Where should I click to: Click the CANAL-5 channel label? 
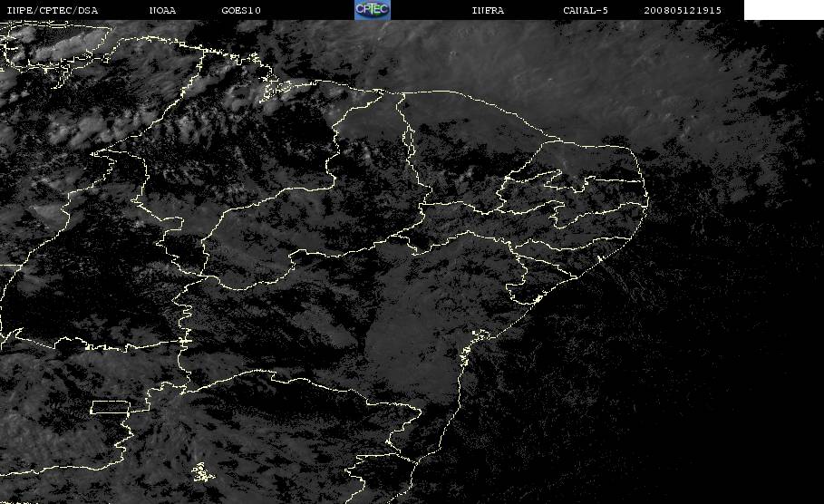(586, 10)
